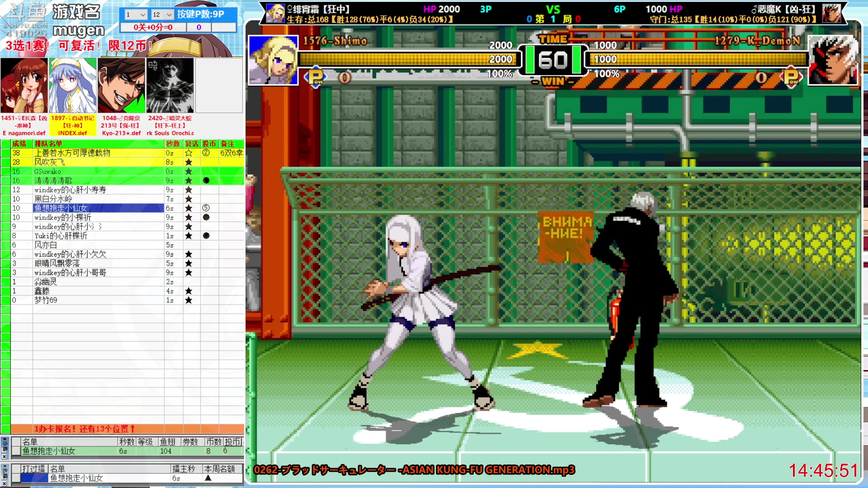
Task: Close the 币数 panel with its X
Action: (x=5, y=456)
